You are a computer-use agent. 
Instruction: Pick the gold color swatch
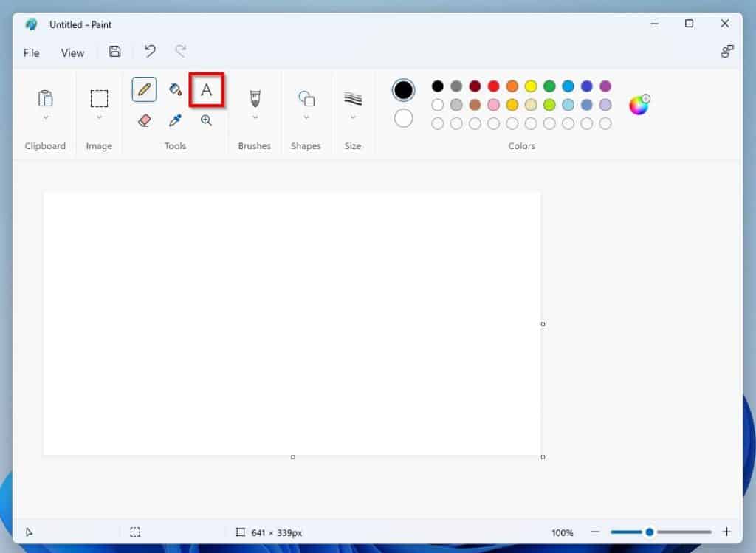[512, 105]
